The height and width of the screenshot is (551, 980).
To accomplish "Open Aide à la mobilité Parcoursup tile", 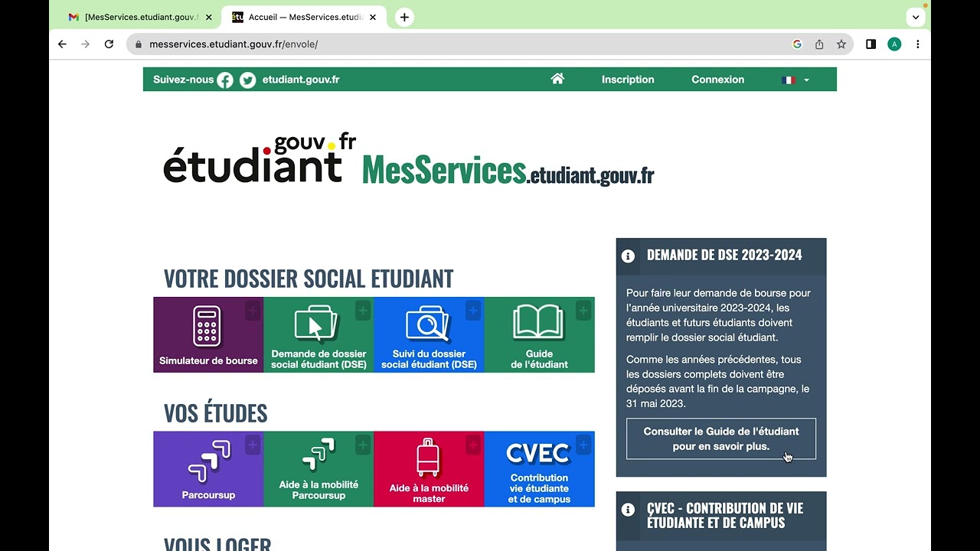I will coord(318,469).
